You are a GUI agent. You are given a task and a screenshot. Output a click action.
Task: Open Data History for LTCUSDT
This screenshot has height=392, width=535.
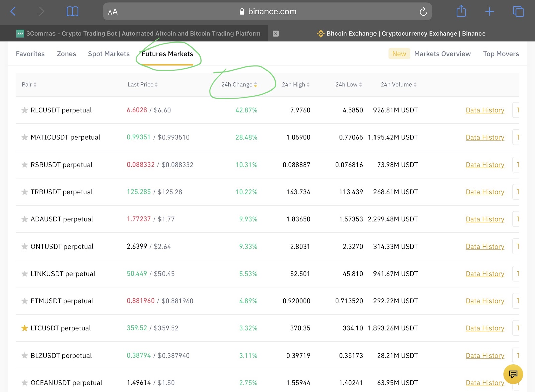click(x=485, y=328)
